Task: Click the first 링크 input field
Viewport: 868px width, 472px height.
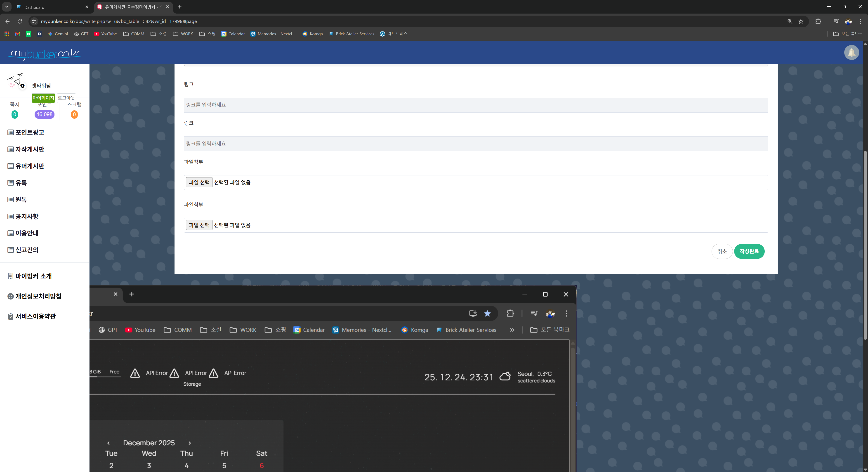Action: (475, 105)
